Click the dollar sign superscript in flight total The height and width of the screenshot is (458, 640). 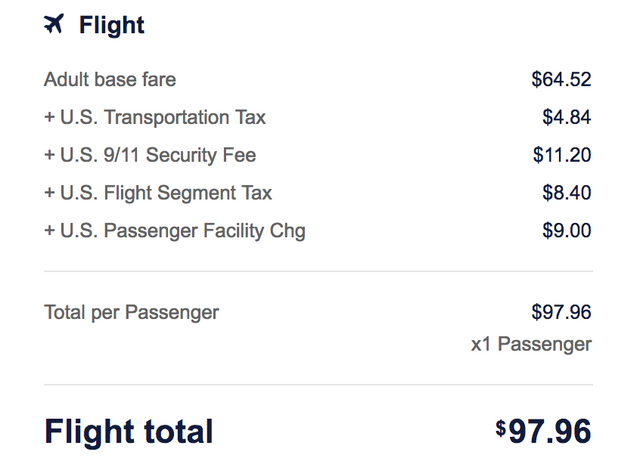[500, 426]
